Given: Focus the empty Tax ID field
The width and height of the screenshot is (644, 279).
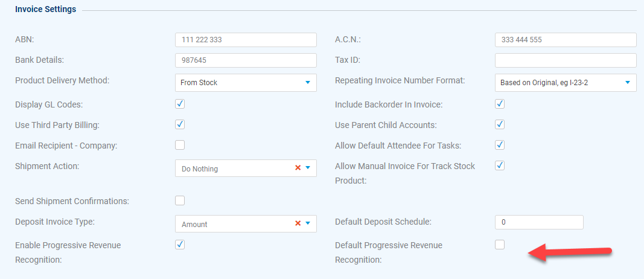Looking at the screenshot, I should 566,60.
